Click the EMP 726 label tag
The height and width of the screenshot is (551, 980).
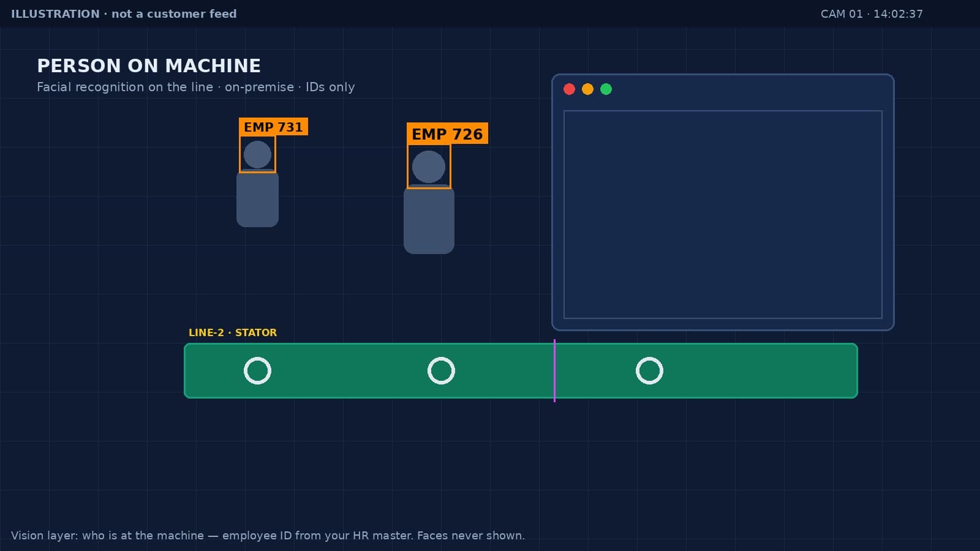(x=447, y=133)
